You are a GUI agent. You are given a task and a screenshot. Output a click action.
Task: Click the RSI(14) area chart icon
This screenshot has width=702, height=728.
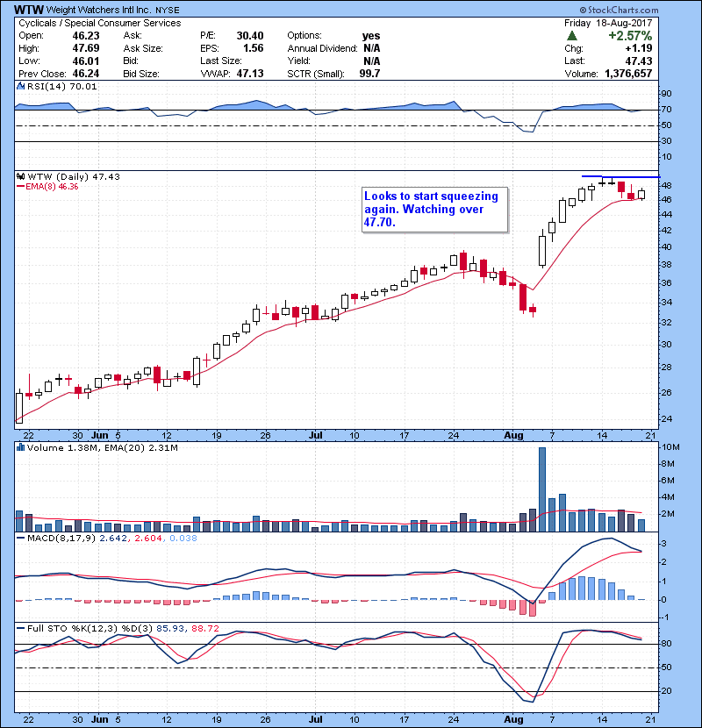click(21, 86)
